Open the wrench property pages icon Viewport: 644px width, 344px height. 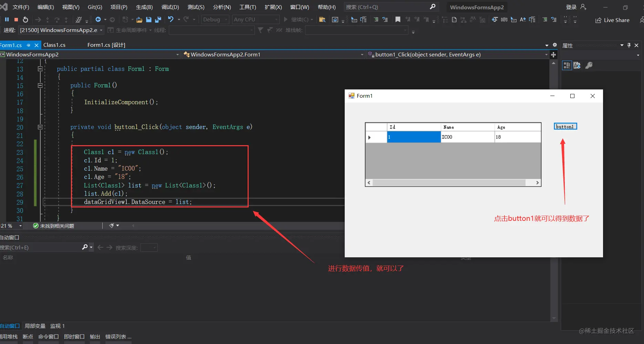pos(589,65)
